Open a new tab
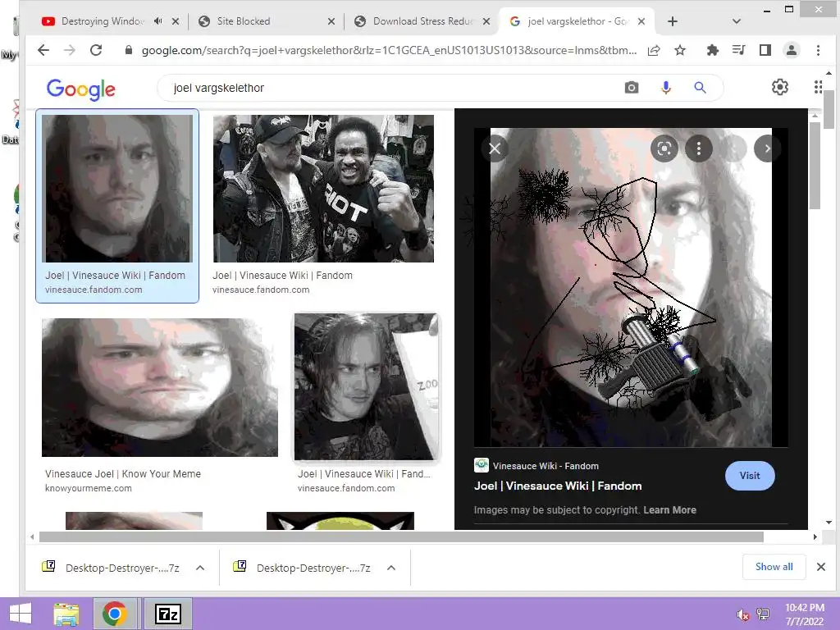 pyautogui.click(x=673, y=21)
